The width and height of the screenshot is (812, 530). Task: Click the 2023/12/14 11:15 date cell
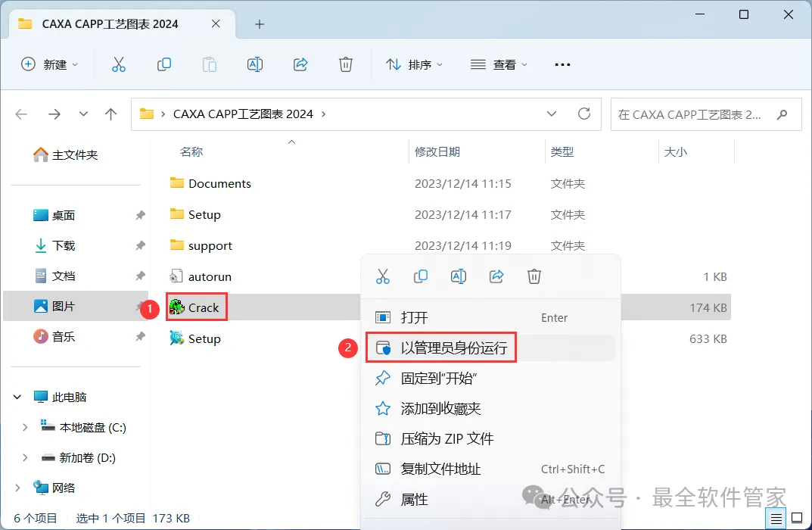point(462,183)
